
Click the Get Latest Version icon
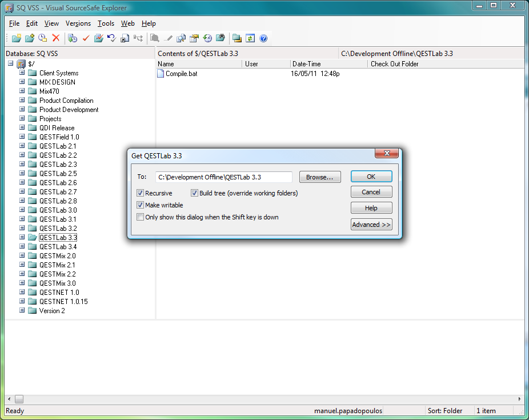(73, 38)
